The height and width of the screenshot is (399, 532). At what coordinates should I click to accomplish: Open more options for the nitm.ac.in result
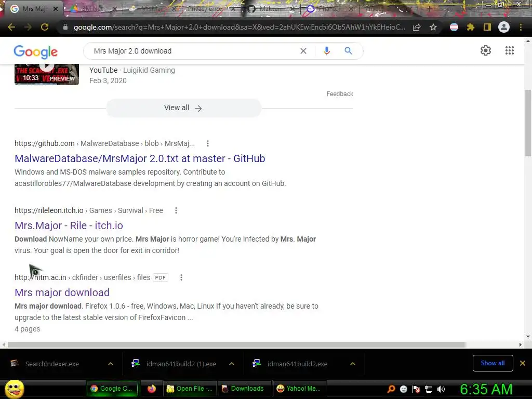click(x=181, y=277)
